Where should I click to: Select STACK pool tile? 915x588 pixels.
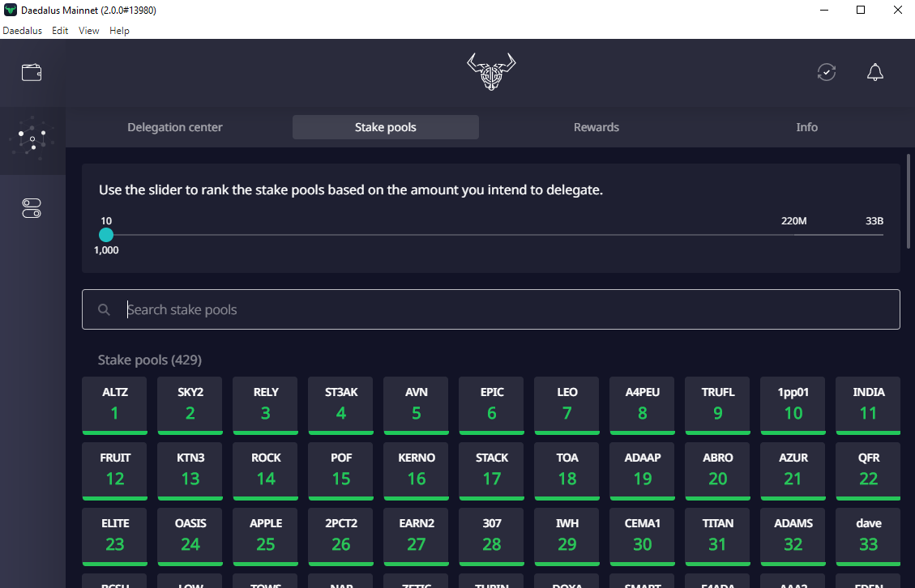[491, 471]
